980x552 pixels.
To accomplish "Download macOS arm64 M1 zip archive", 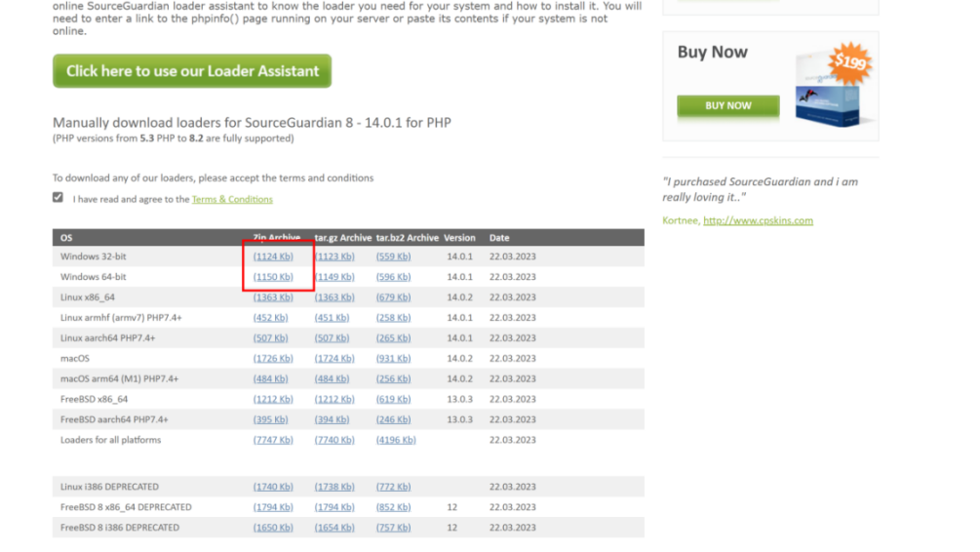I will click(271, 378).
